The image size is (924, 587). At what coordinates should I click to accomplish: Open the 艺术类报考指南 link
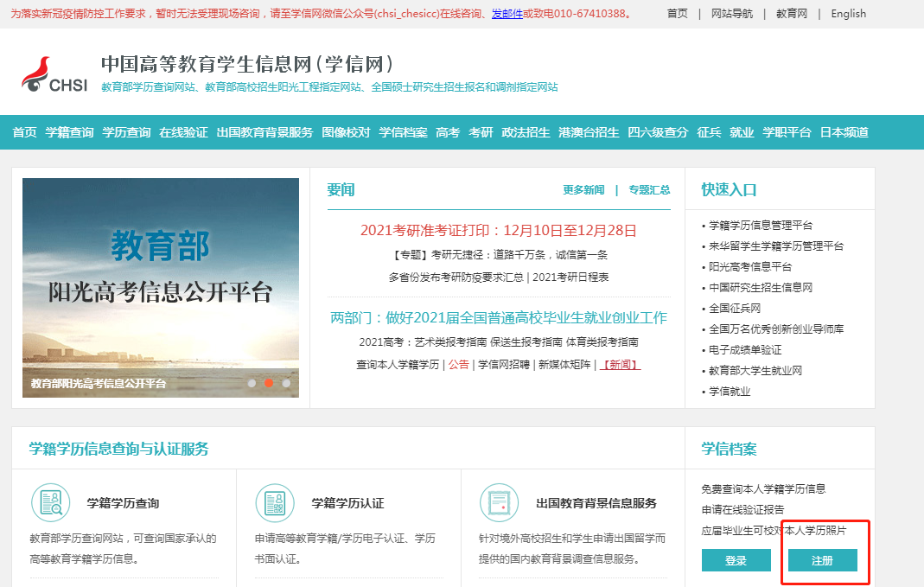coord(451,341)
